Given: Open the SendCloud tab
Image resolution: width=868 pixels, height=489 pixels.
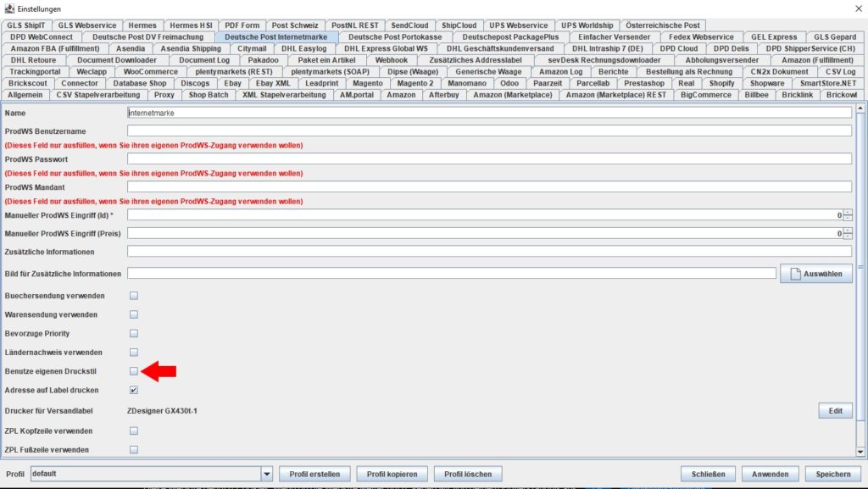Looking at the screenshot, I should tap(409, 25).
